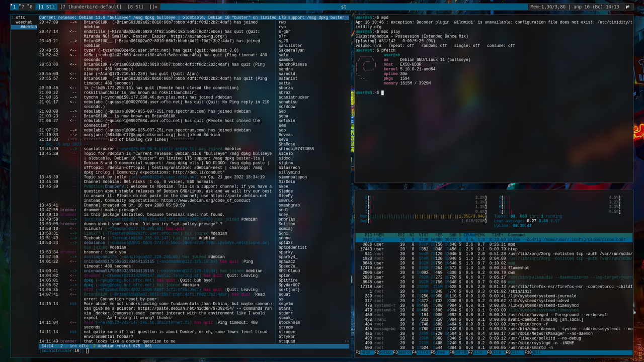This screenshot has height=362, width=644.
Task: Sort htop by USER column header
Action: coord(379,235)
